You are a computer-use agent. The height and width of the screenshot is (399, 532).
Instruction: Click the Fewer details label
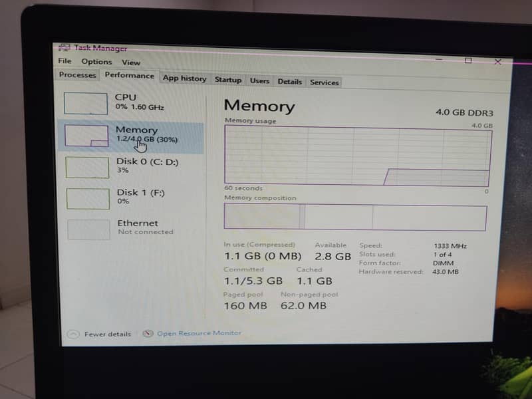point(108,334)
